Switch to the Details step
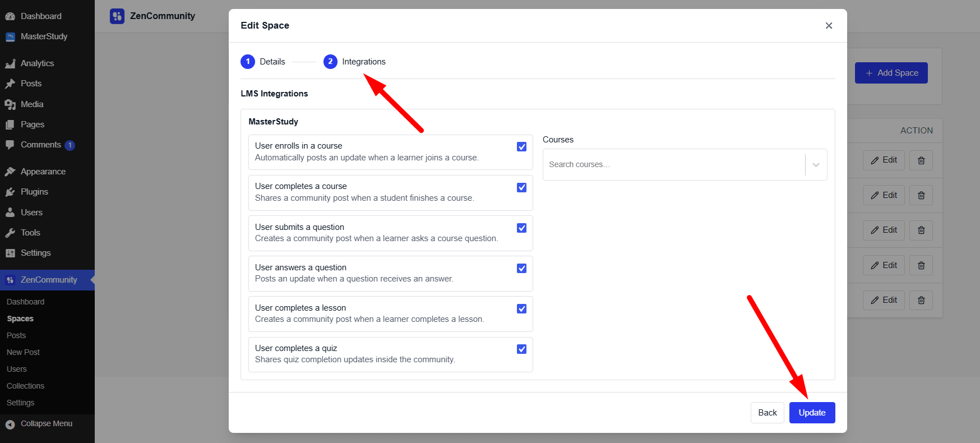The image size is (980, 443). [x=263, y=62]
